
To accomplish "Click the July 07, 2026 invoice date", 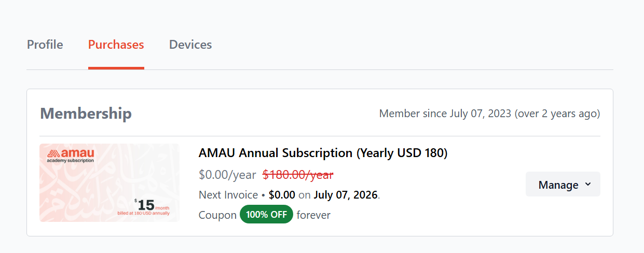I will point(345,195).
